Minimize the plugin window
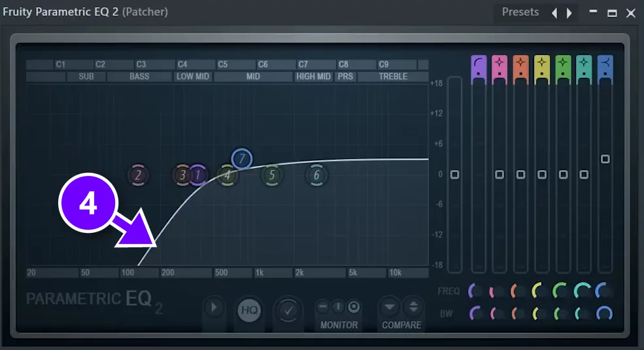This screenshot has height=350, width=644. [593, 12]
